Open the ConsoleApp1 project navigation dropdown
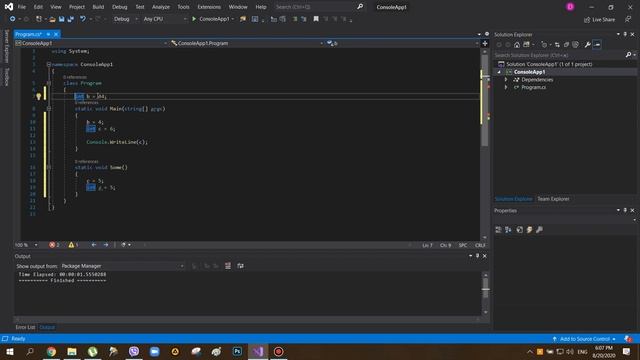The height and width of the screenshot is (360, 640). click(x=91, y=43)
